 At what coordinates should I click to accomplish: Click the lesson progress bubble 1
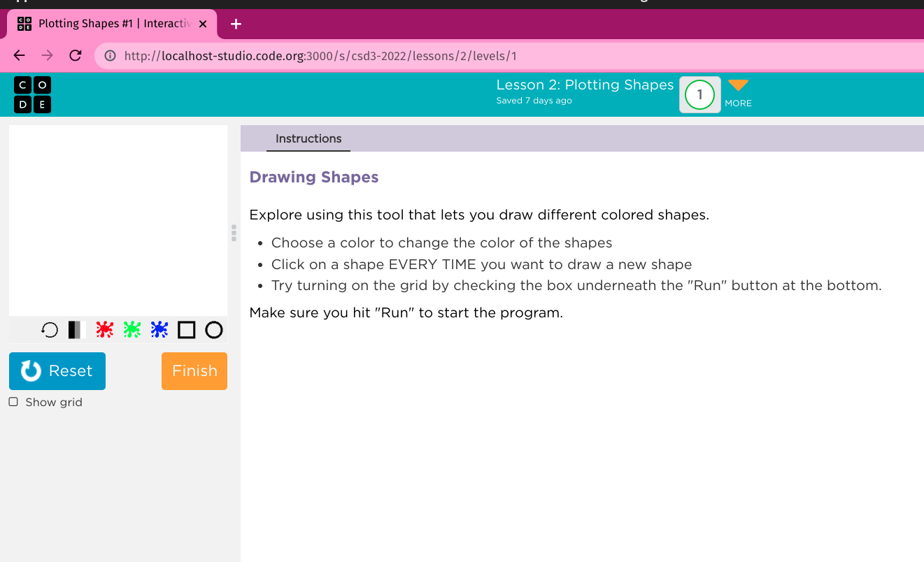pyautogui.click(x=699, y=94)
